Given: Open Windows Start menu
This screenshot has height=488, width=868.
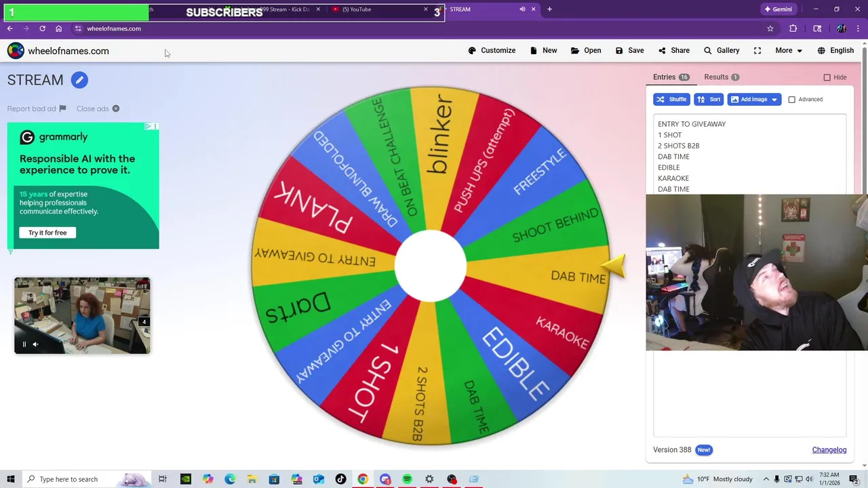Looking at the screenshot, I should point(11,479).
